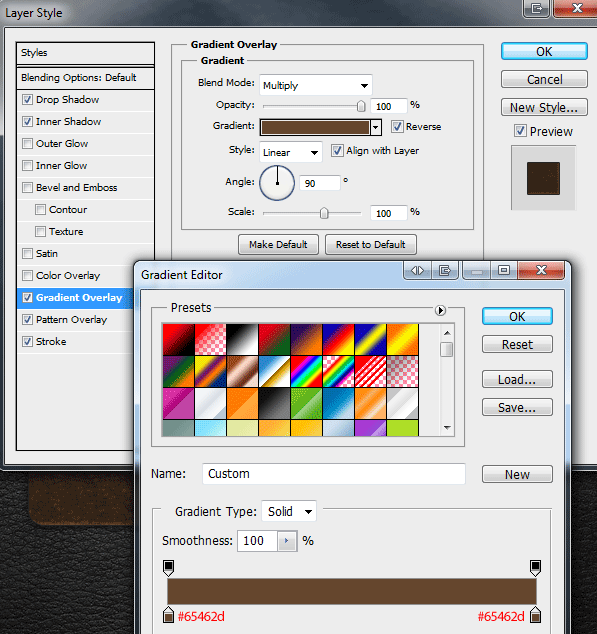Select the right color stop #65462d
597x634 pixels.
pos(535,615)
